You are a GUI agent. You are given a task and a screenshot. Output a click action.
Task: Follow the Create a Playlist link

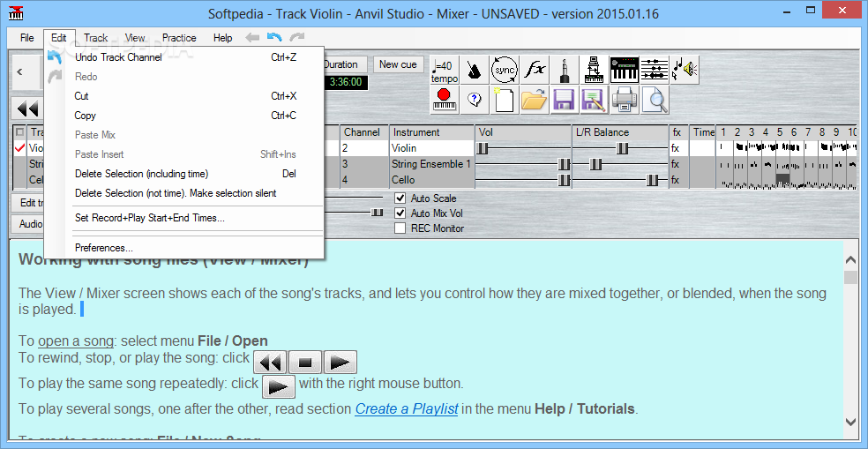tap(407, 409)
